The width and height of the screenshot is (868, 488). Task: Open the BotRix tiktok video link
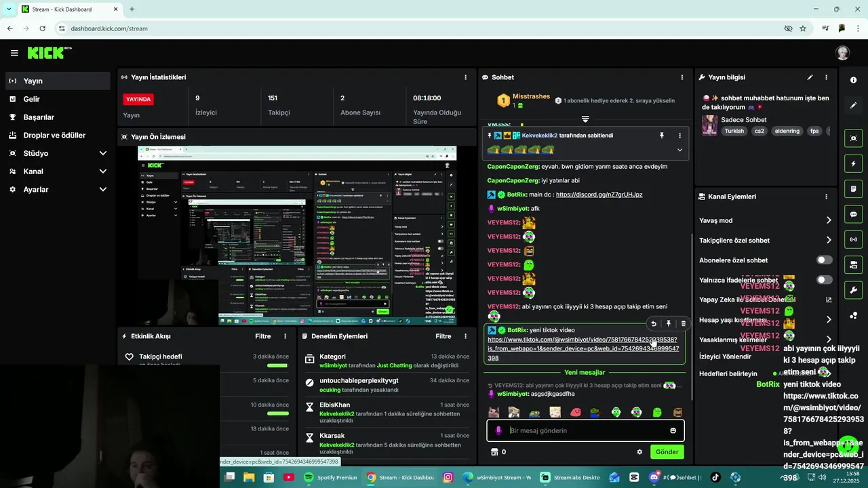[x=583, y=348]
